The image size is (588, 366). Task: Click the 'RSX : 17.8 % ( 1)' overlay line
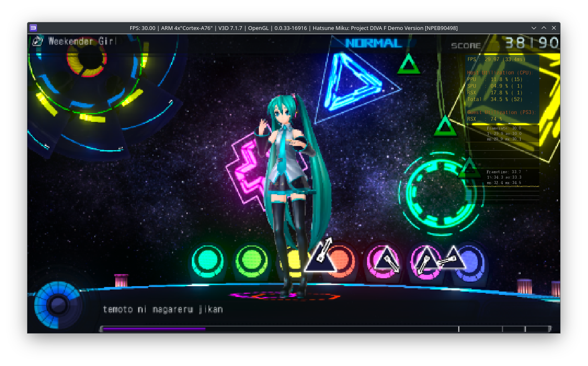[x=494, y=93]
